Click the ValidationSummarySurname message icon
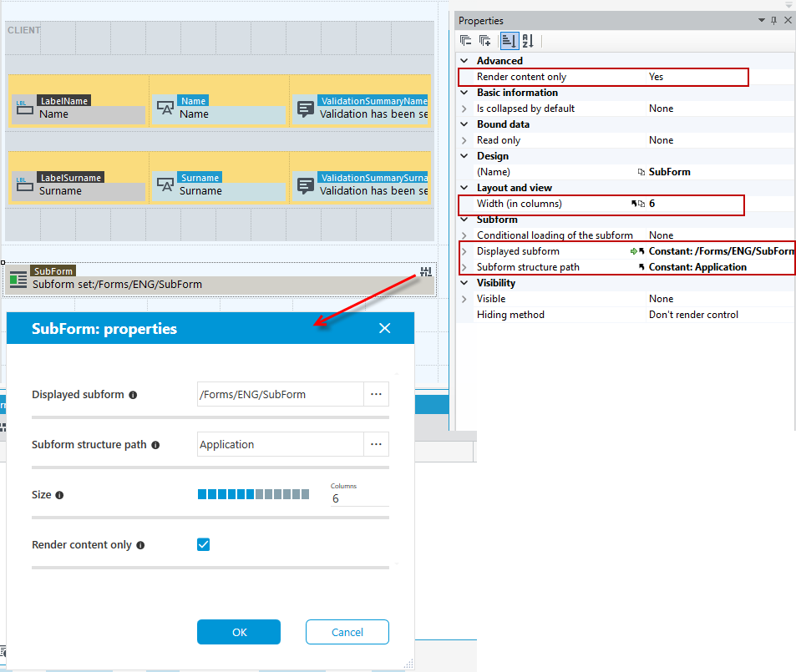 pyautogui.click(x=305, y=186)
